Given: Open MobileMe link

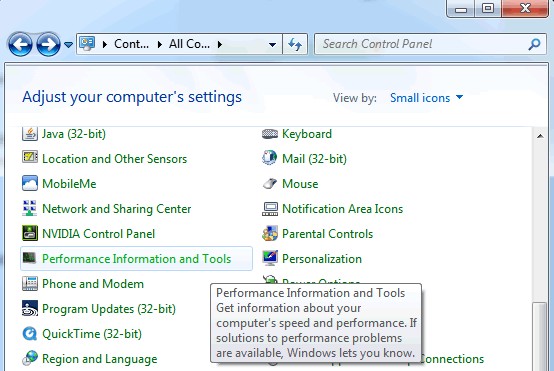Looking at the screenshot, I should 69,184.
